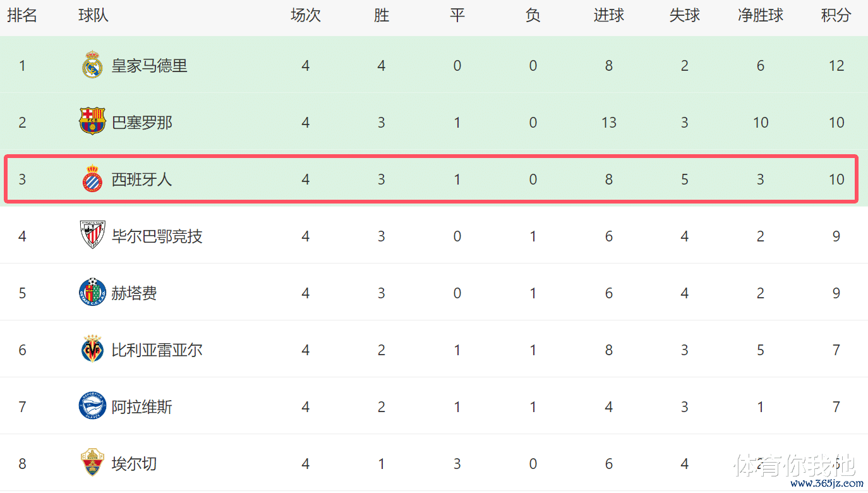868x493 pixels.
Task: Open the 巴塞罗那 team link
Action: pos(142,123)
